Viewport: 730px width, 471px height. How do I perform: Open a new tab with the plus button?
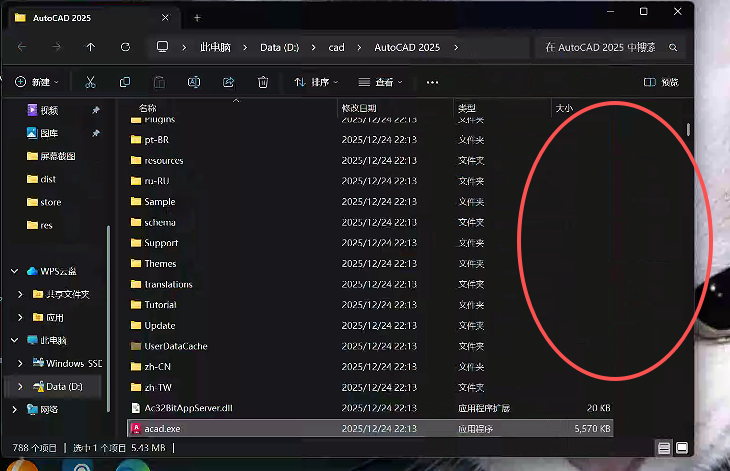(197, 17)
